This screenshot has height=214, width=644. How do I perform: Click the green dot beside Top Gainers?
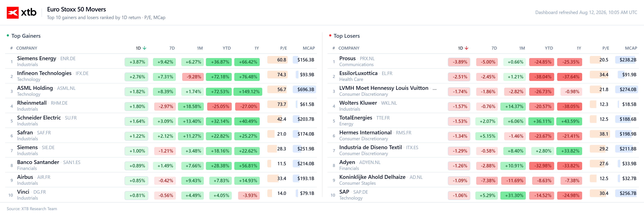click(8, 36)
